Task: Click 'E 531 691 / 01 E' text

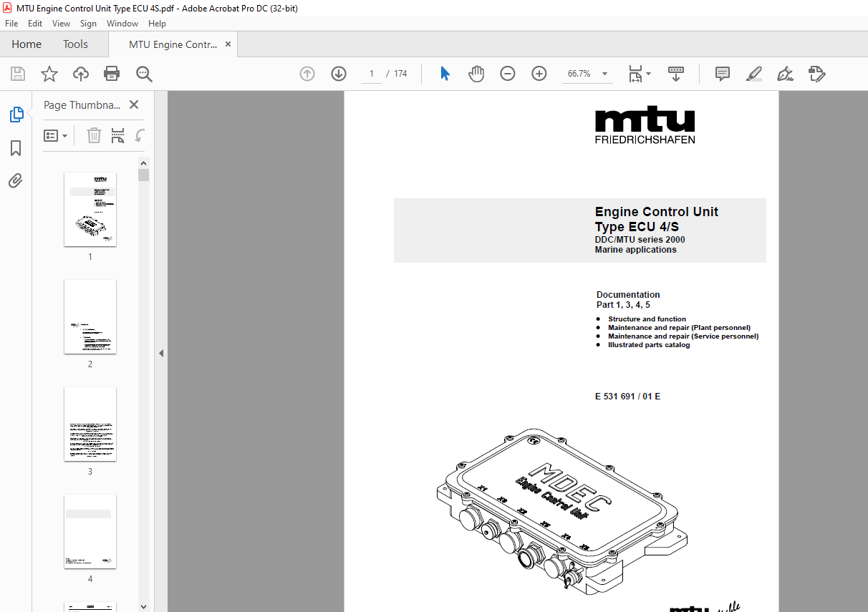Action: point(627,397)
